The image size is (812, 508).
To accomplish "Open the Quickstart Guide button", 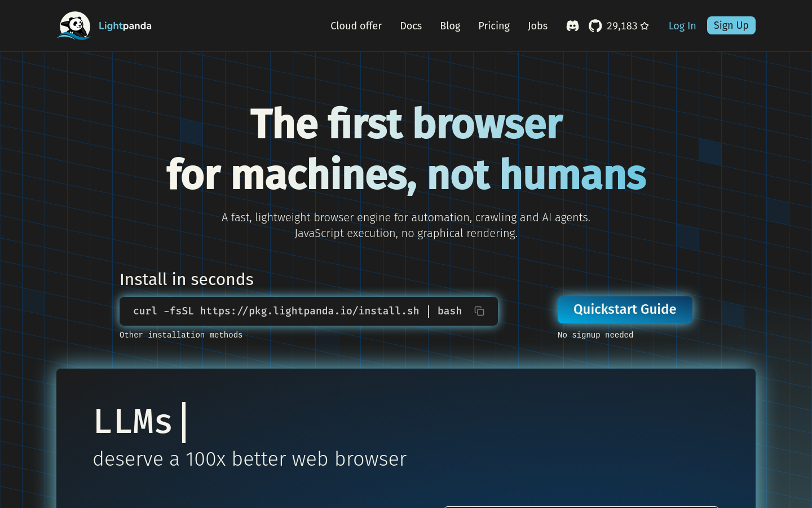I will (625, 309).
